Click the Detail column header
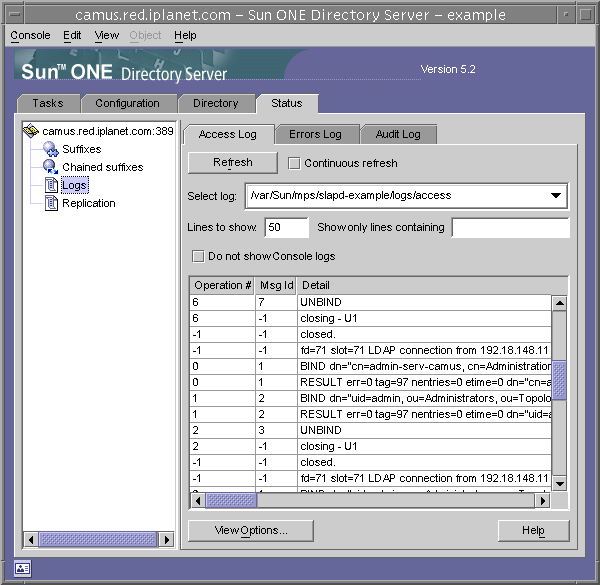The height and width of the screenshot is (585, 600). click(x=432, y=285)
